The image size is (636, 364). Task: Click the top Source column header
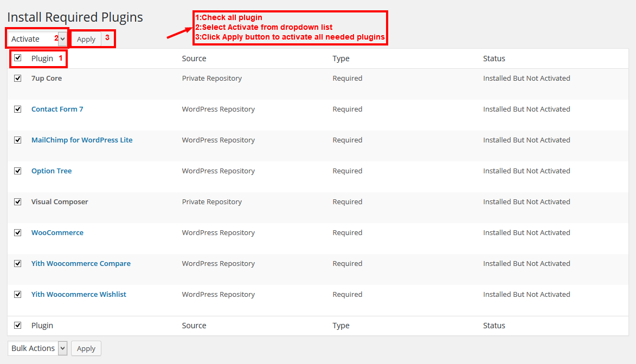click(194, 58)
